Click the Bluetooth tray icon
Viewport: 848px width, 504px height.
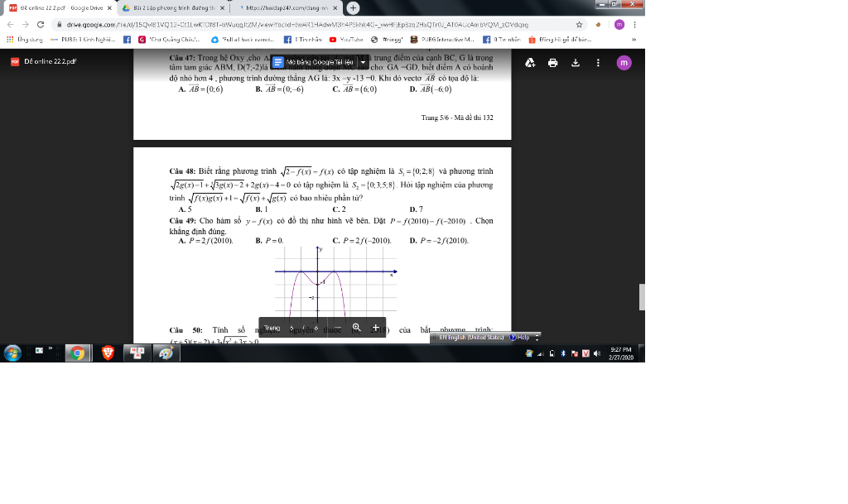(563, 353)
